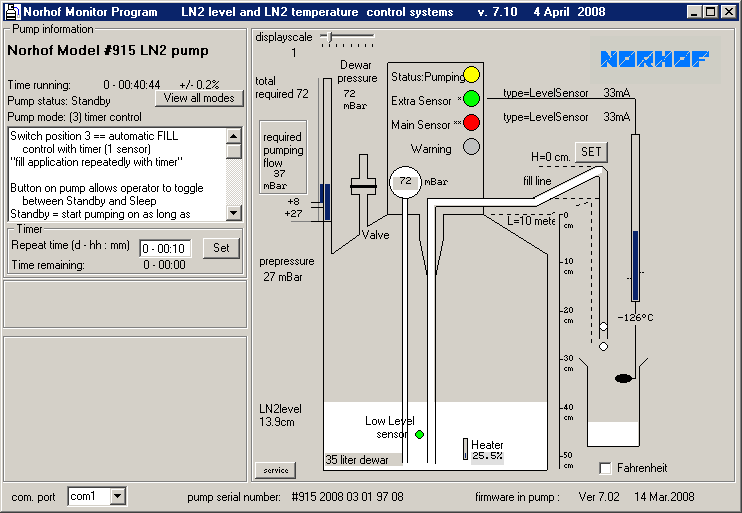This screenshot has width=742, height=513.
Task: Click the 'required pumping flow' box
Action: click(283, 157)
